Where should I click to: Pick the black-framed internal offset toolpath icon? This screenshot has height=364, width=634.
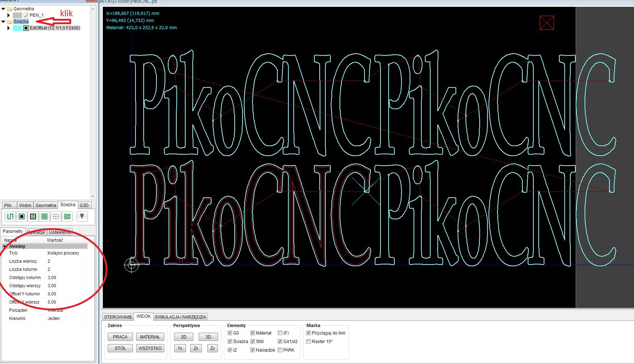pyautogui.click(x=33, y=216)
